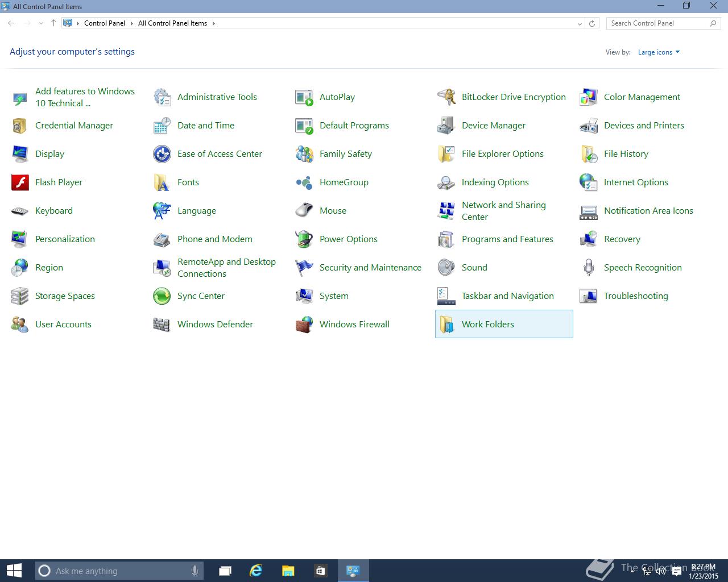
Task: Click the Notification Area Icons link
Action: [648, 211]
